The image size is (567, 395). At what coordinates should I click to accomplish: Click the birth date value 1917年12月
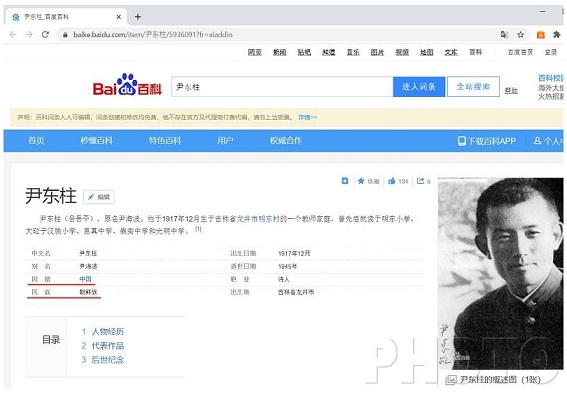[x=294, y=253]
